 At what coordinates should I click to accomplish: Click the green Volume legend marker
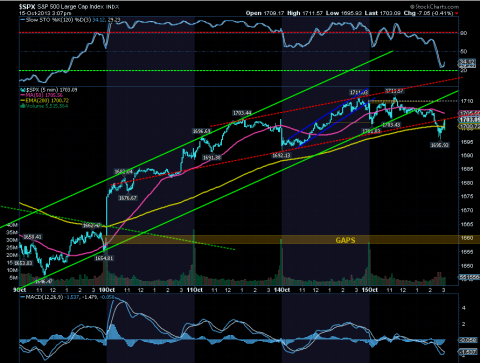22,106
